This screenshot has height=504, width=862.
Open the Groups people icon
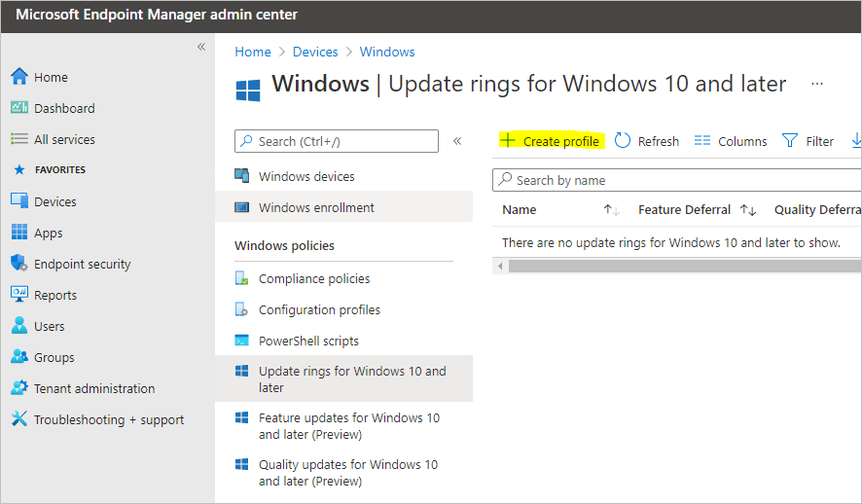click(19, 357)
